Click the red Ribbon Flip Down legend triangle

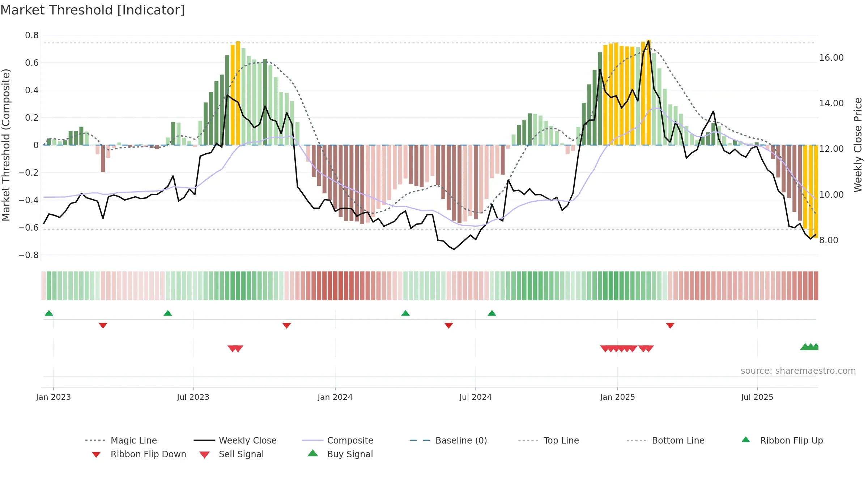(96, 455)
